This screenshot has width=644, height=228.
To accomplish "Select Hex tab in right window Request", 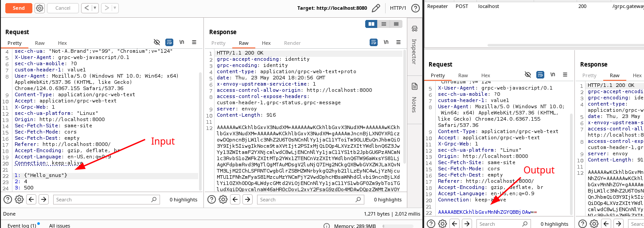I will point(486,75).
